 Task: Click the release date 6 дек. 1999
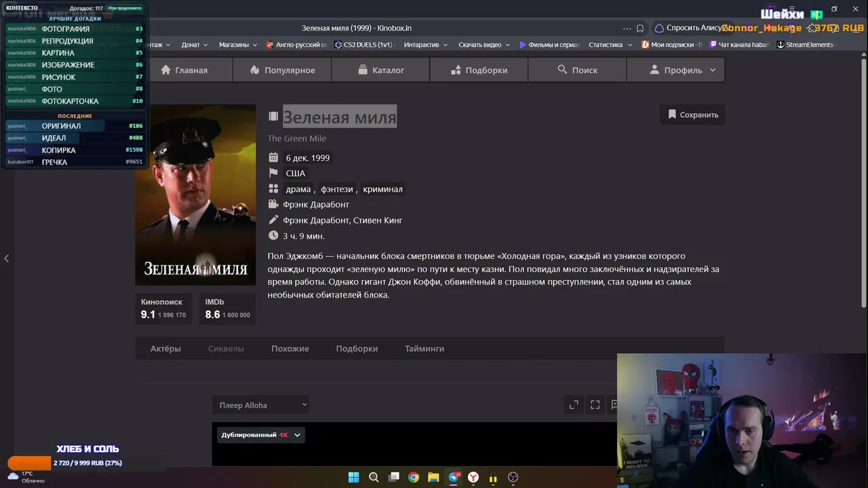(308, 158)
